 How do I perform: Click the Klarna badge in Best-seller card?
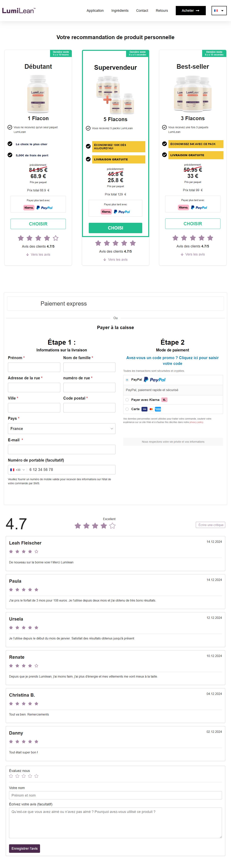(x=183, y=208)
